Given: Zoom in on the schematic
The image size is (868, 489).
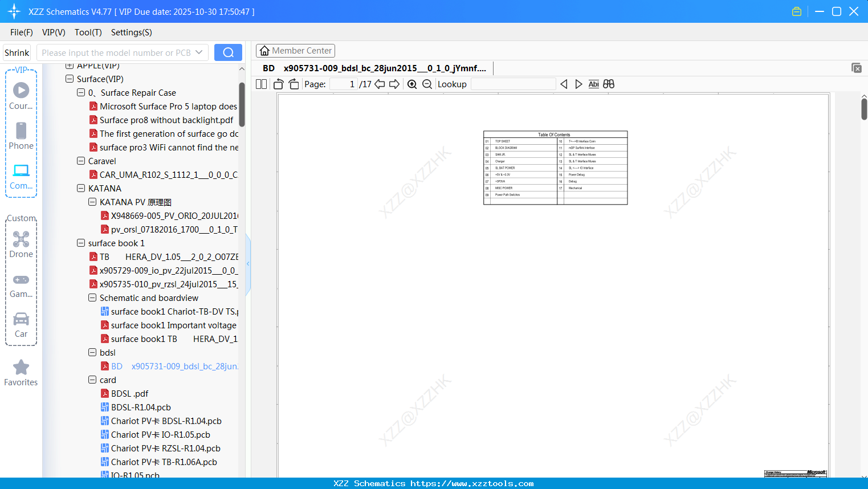Looking at the screenshot, I should [x=412, y=84].
